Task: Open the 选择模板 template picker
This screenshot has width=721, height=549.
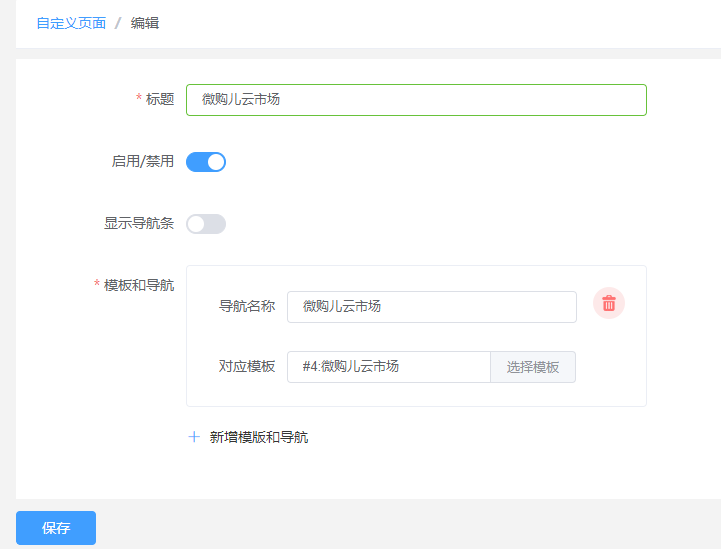Action: (533, 367)
